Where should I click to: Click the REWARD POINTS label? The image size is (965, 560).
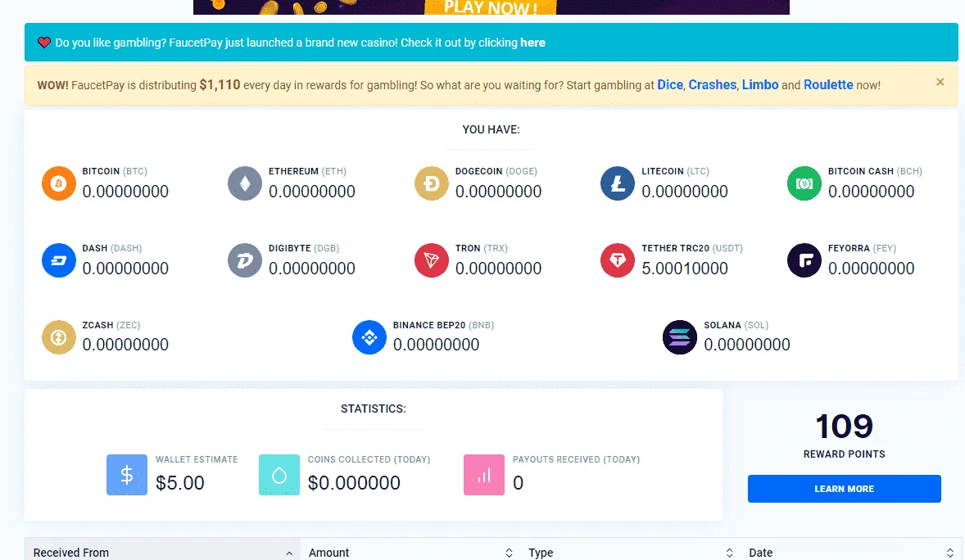coord(844,454)
